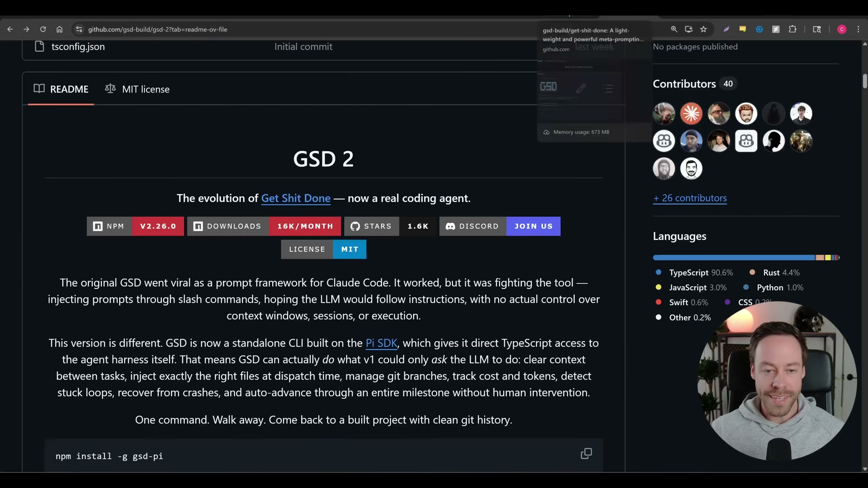Click the GSD 2 heading
This screenshot has height=488, width=868.
323,159
